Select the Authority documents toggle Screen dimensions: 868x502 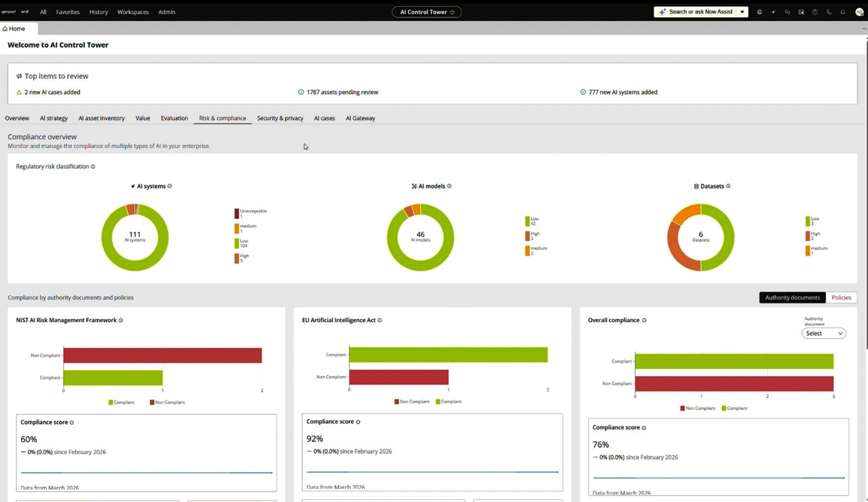[792, 297]
